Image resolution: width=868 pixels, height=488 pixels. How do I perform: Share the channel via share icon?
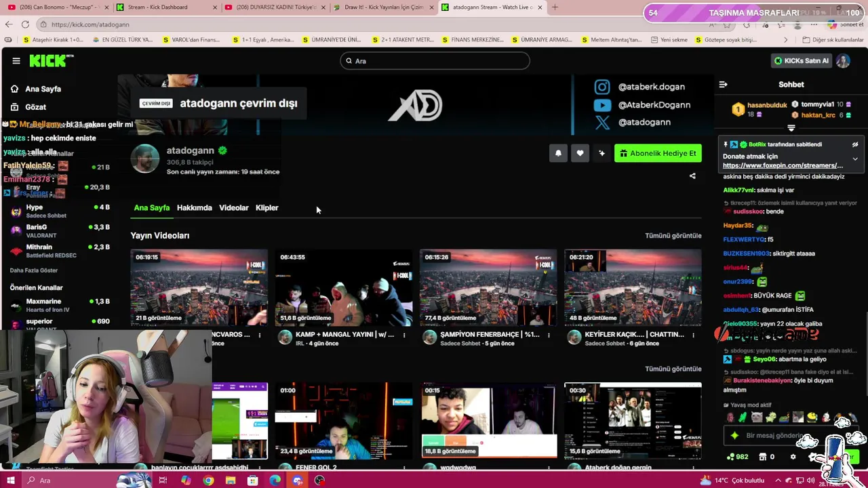[692, 176]
